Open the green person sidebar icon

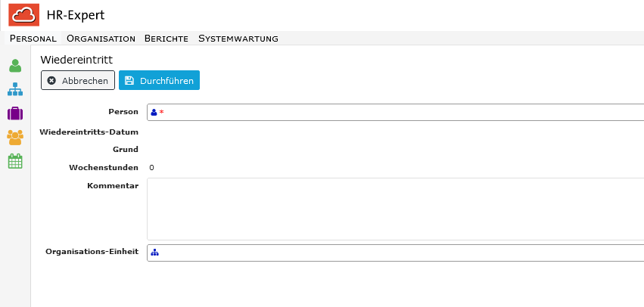coord(15,66)
